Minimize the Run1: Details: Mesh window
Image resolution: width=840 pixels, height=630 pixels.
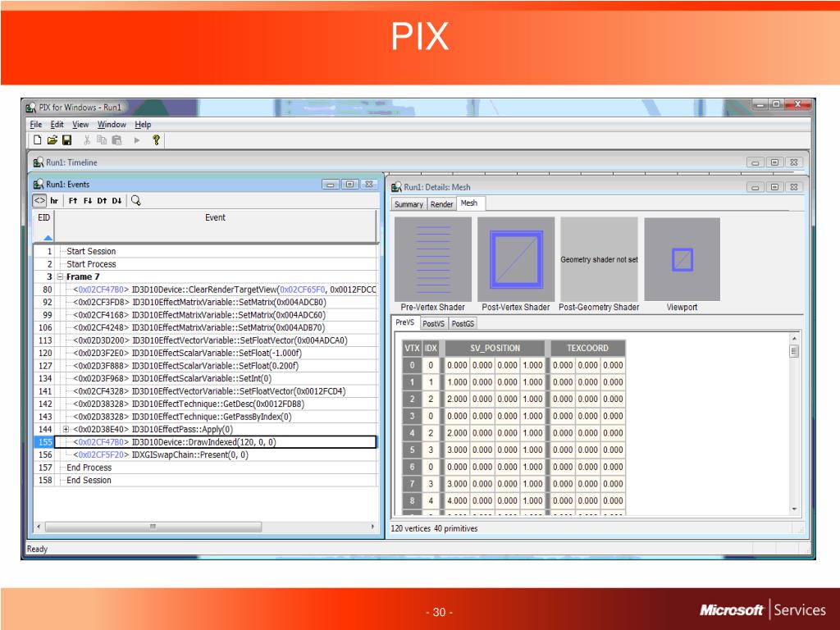755,188
